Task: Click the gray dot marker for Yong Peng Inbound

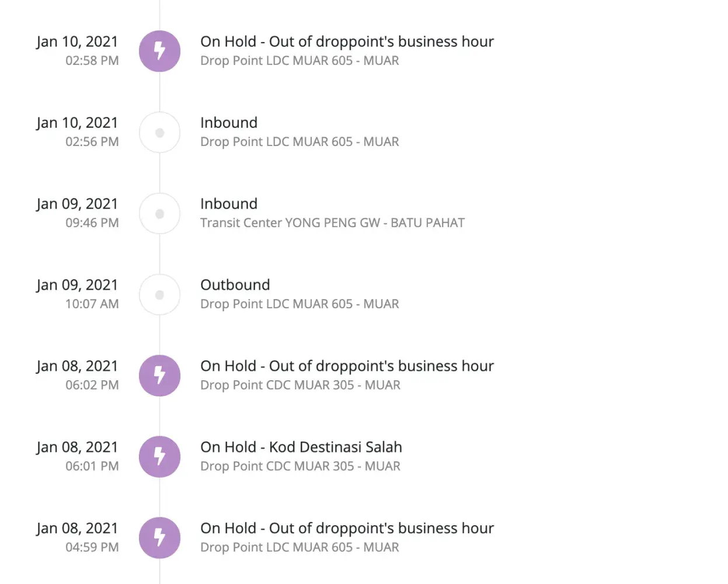Action: tap(159, 214)
